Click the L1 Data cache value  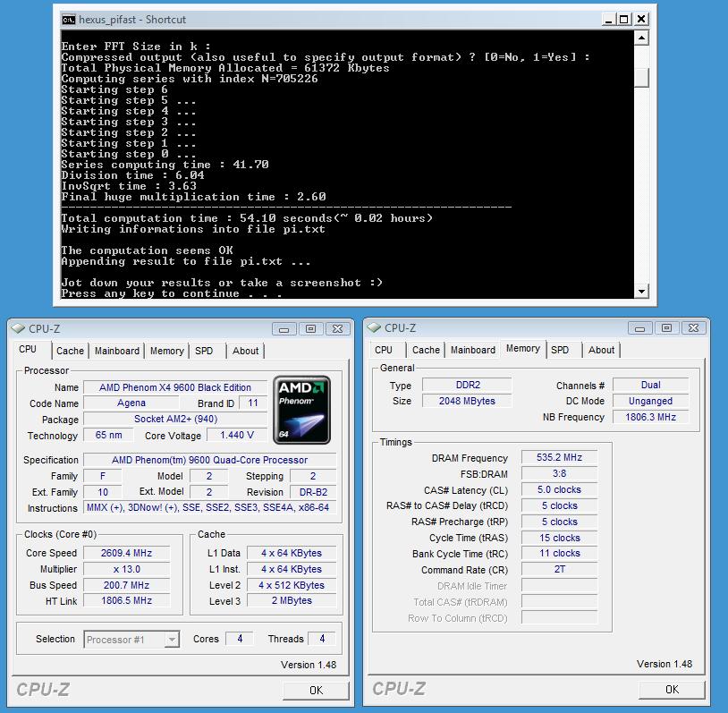291,553
